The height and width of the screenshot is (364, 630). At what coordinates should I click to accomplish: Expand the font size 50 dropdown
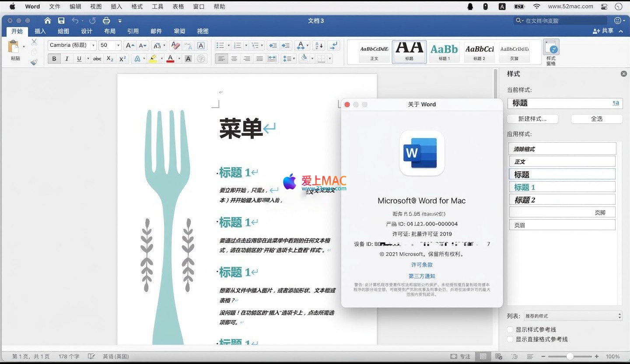118,45
